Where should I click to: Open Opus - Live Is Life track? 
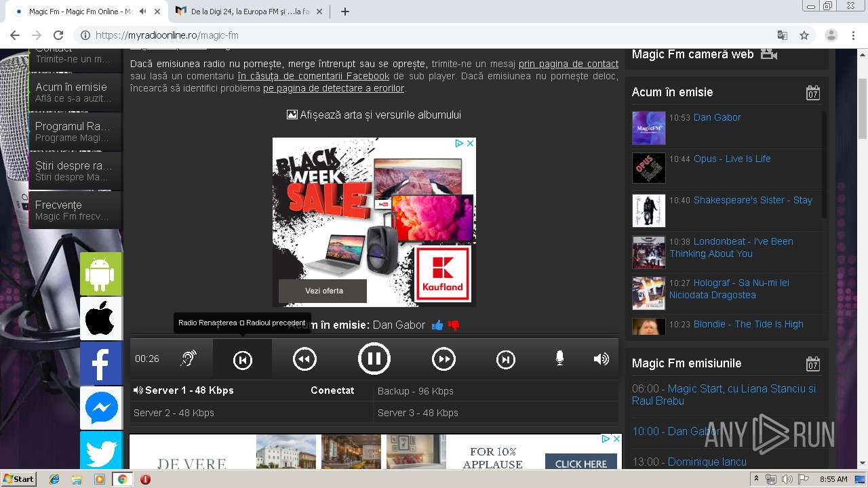[x=732, y=159]
